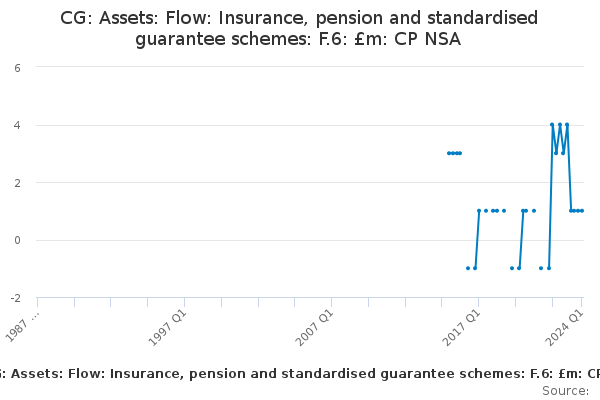Viewport: 600px width, 400px height.
Task: Select the first peak data point at 4
Action: (552, 124)
